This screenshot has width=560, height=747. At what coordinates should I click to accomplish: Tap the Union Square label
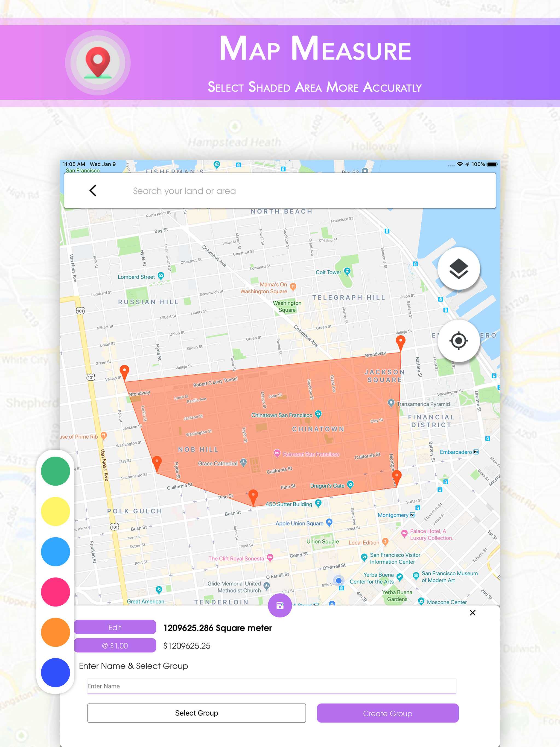[323, 541]
